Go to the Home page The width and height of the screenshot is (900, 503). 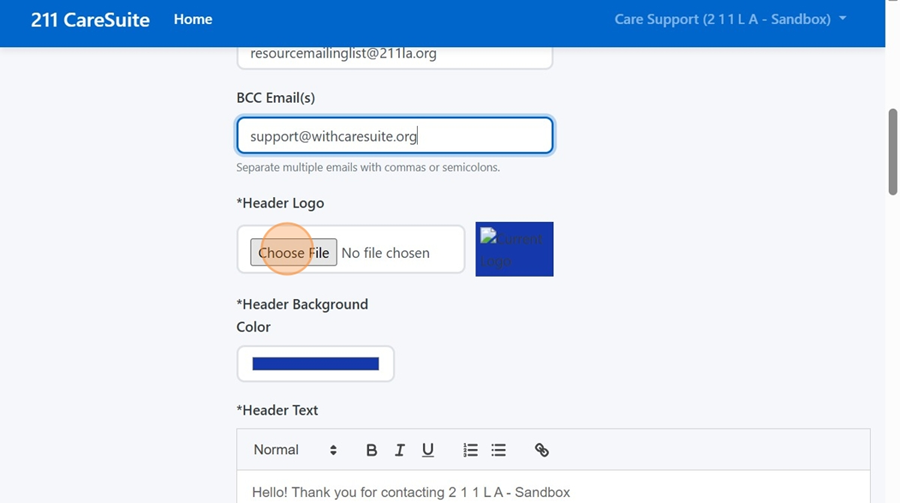tap(193, 19)
